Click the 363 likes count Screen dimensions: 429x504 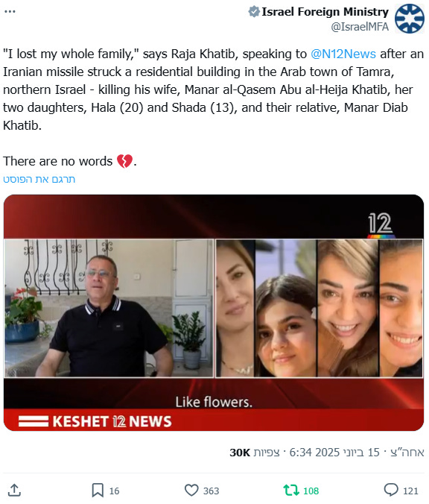click(x=211, y=491)
